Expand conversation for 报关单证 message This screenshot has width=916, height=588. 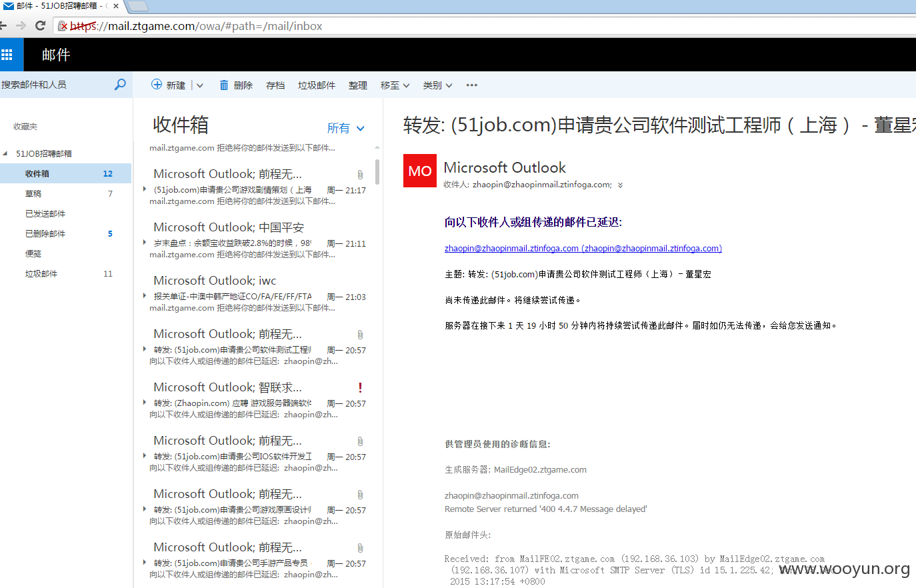(145, 296)
